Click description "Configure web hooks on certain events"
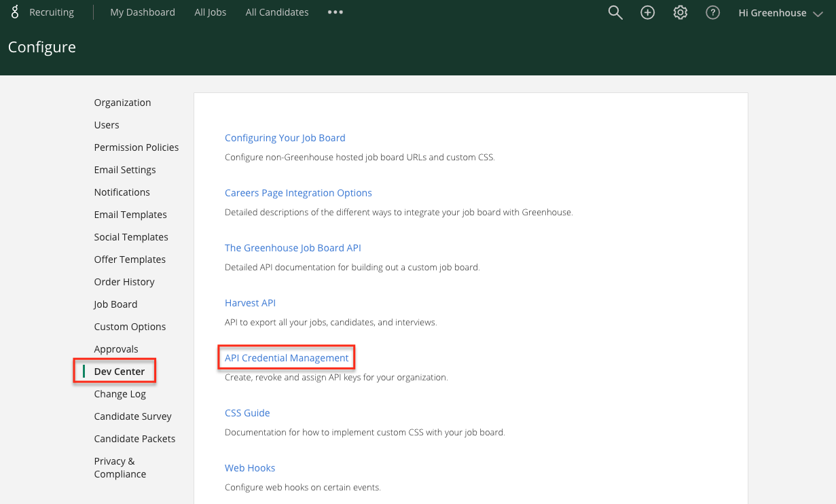836x504 pixels. pos(303,487)
